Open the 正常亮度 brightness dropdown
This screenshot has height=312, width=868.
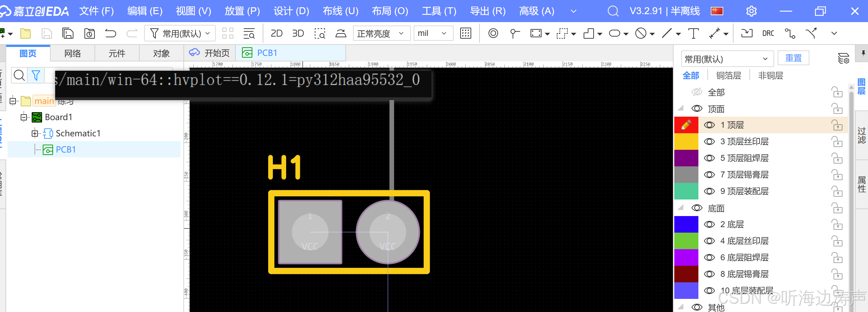(x=381, y=33)
